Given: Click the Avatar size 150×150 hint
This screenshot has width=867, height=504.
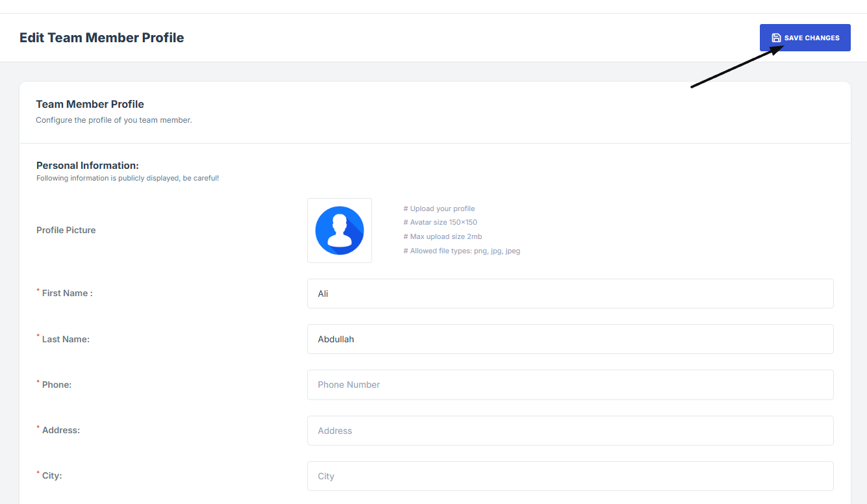Looking at the screenshot, I should pos(440,222).
